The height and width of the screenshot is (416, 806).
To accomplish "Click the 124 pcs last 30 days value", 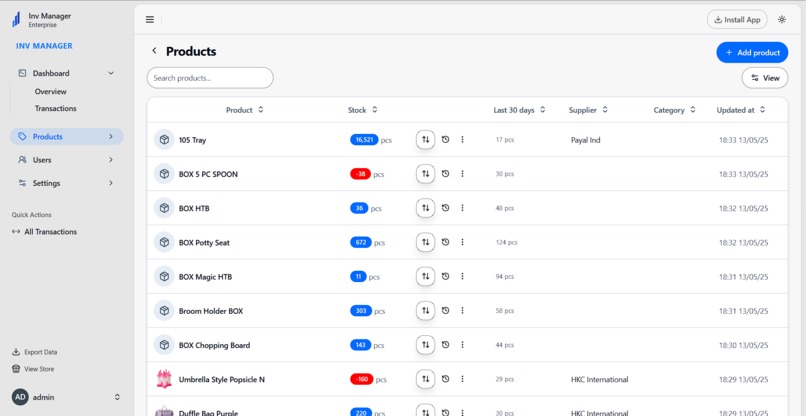I will pos(506,242).
